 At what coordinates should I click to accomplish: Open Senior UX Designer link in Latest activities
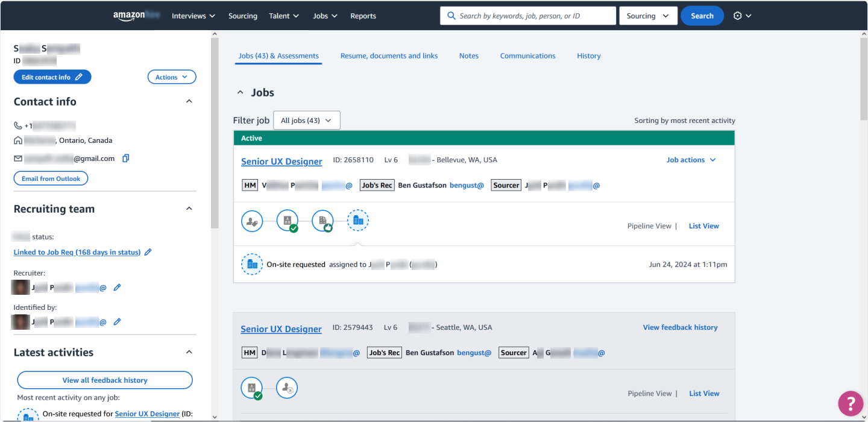click(147, 414)
